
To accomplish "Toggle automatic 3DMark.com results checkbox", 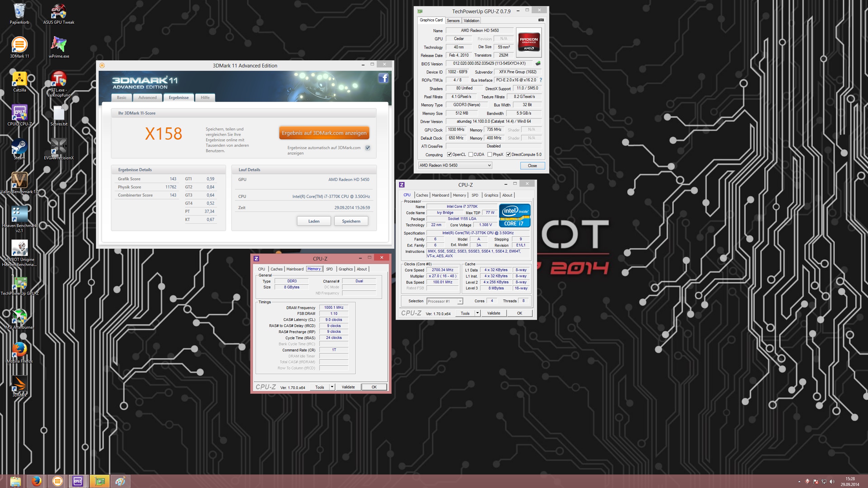I will (368, 148).
